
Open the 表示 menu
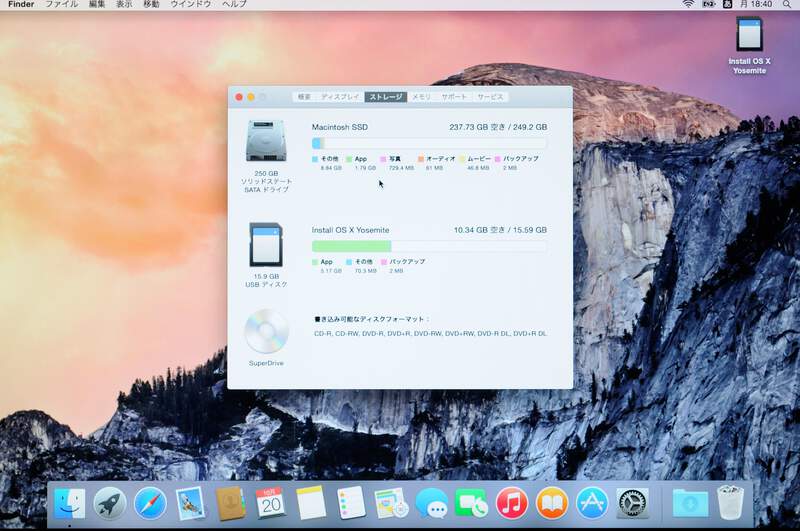coord(124,4)
